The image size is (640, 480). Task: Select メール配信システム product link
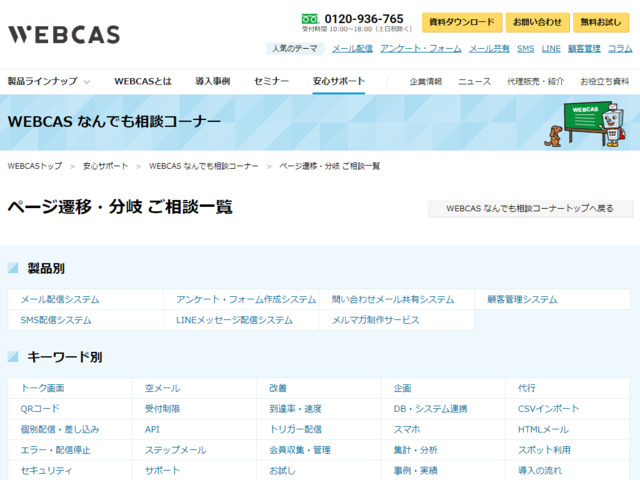pos(60,300)
